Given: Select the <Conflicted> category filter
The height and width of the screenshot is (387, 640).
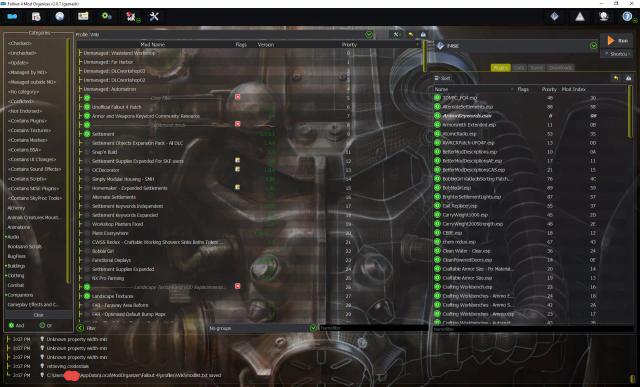Looking at the screenshot, I should [x=21, y=101].
